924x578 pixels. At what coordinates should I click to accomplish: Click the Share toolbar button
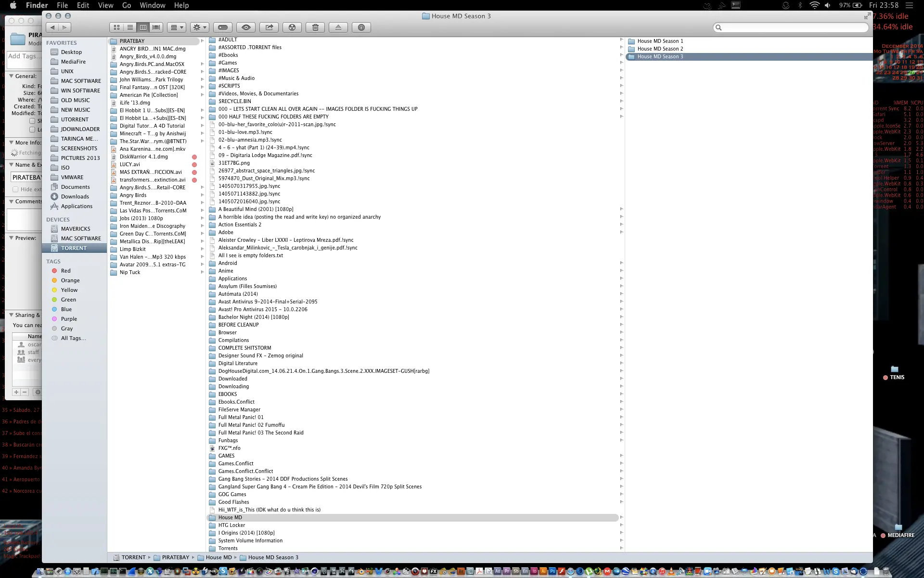click(269, 27)
